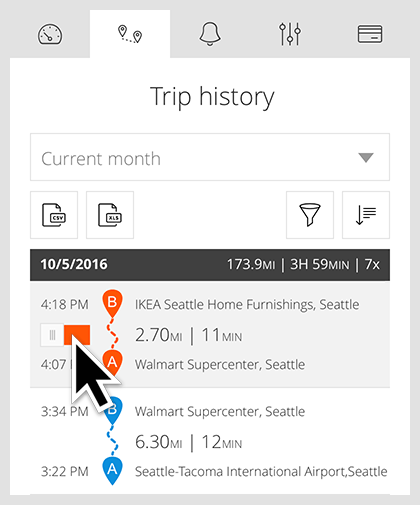Export trips as XLS file
The height and width of the screenshot is (505, 420).
coord(110,215)
